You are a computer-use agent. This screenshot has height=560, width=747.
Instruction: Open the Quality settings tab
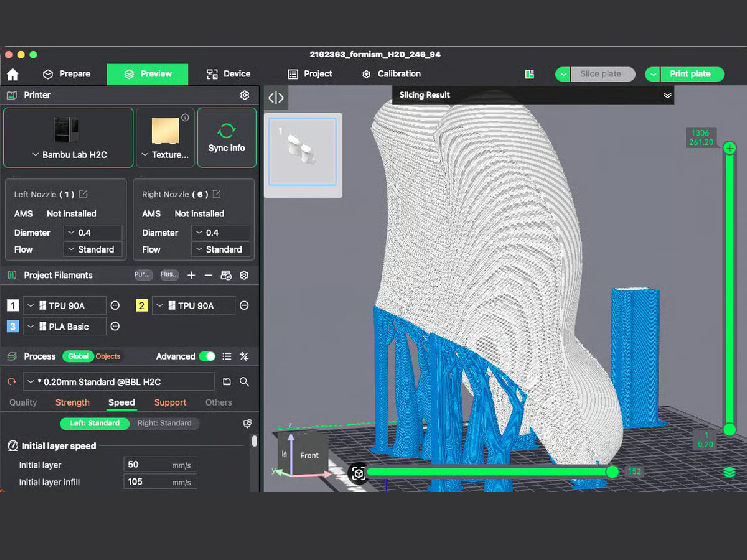coord(23,402)
